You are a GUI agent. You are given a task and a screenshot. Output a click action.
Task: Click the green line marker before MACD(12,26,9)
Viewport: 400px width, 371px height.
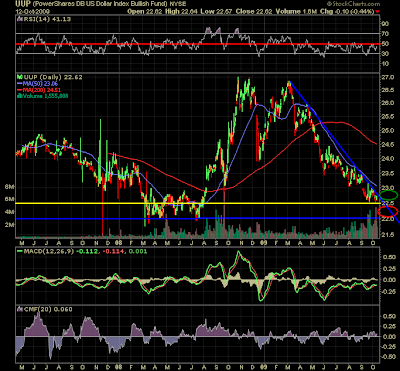(19, 251)
